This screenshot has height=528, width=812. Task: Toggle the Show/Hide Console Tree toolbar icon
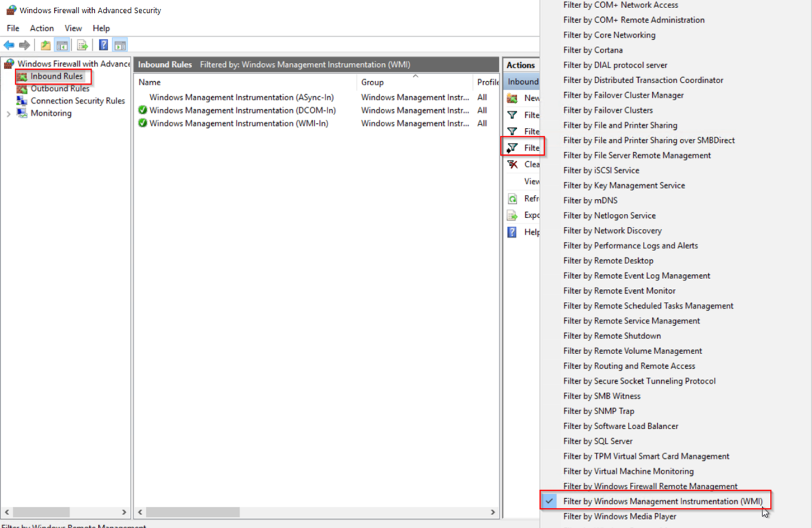[x=62, y=45]
